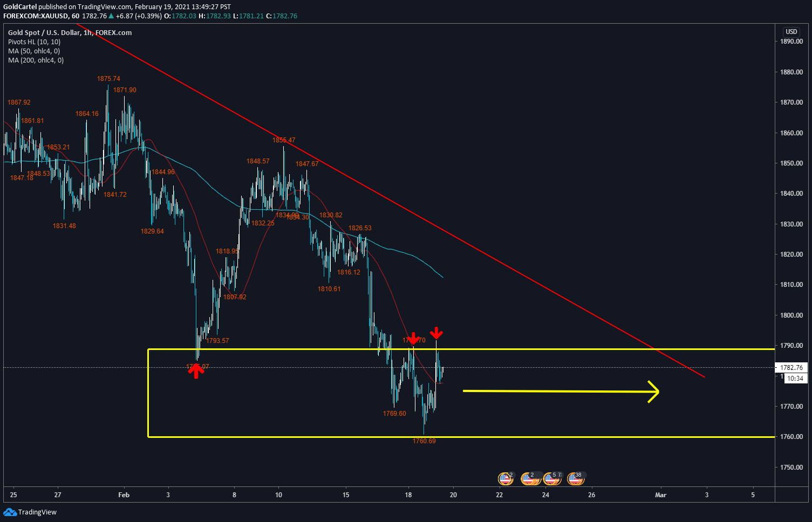This screenshot has width=812, height=522.
Task: Click the 1840.00 price axis level
Action: point(791,194)
